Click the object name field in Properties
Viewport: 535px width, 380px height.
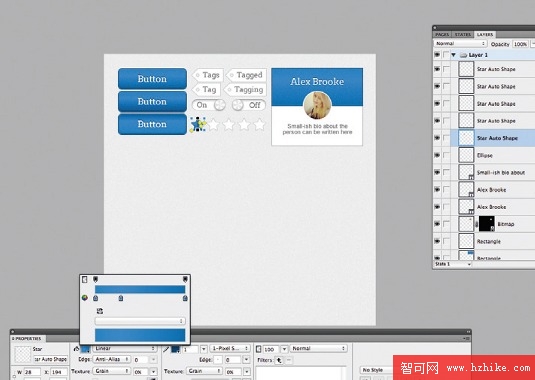click(x=50, y=359)
